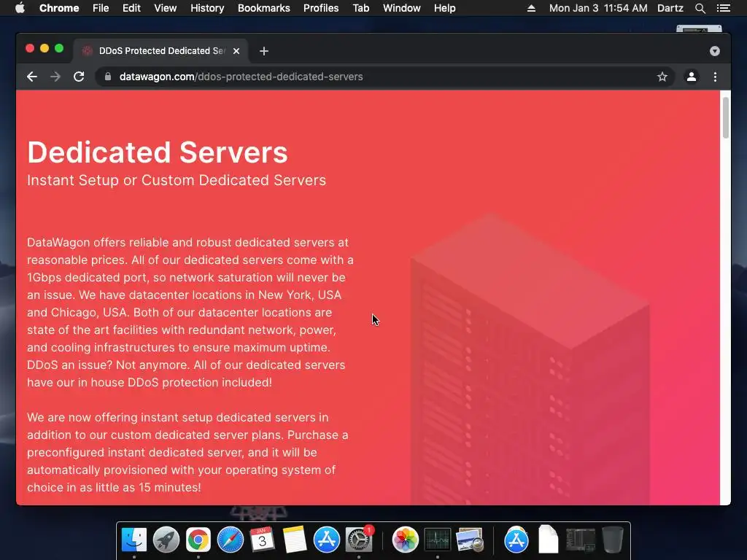Click the page's vertical scrollbar thumb
747x560 pixels.
[x=725, y=117]
